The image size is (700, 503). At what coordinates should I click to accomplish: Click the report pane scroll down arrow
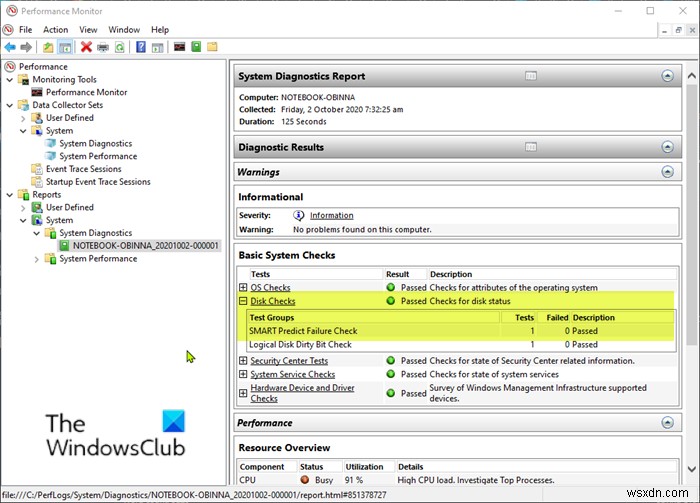click(x=692, y=469)
